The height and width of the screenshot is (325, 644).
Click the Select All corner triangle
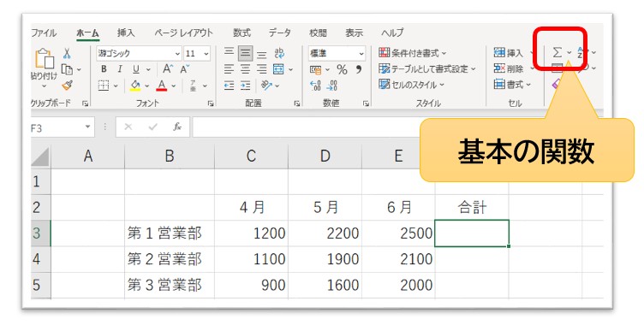tap(40, 157)
